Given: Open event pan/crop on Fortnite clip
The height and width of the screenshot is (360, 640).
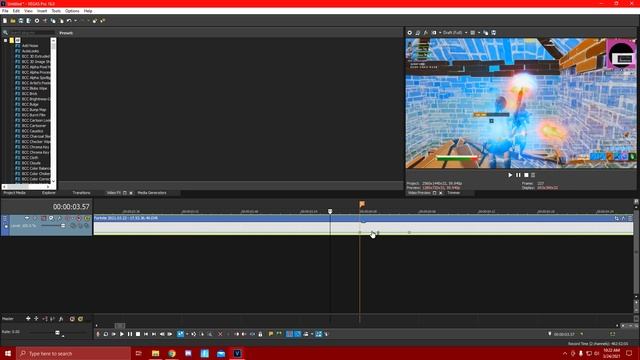Looking at the screenshot, I should [616, 218].
